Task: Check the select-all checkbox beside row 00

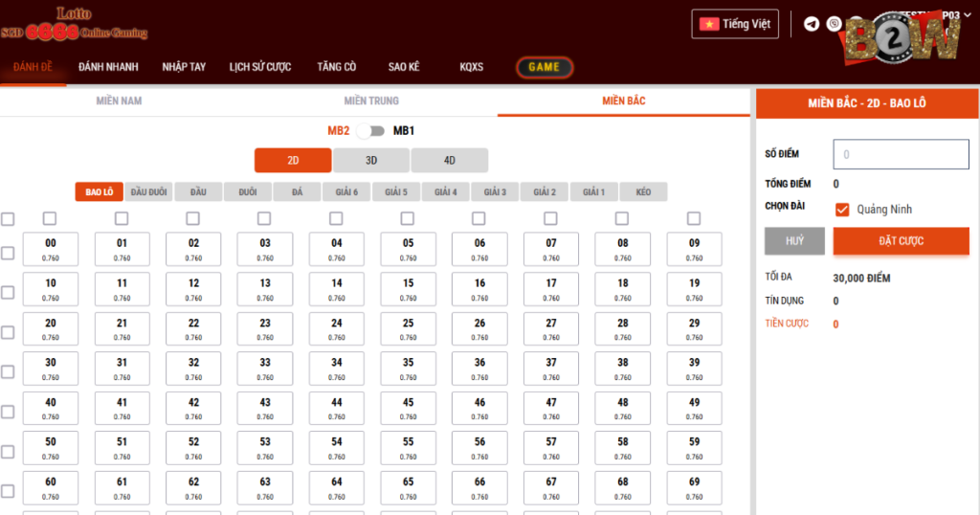Action: coord(8,253)
